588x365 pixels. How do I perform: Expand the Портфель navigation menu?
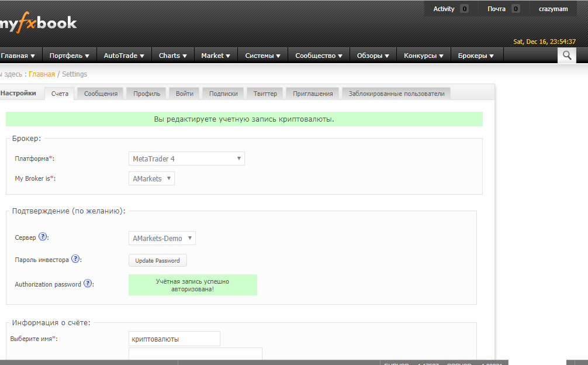[x=70, y=56]
